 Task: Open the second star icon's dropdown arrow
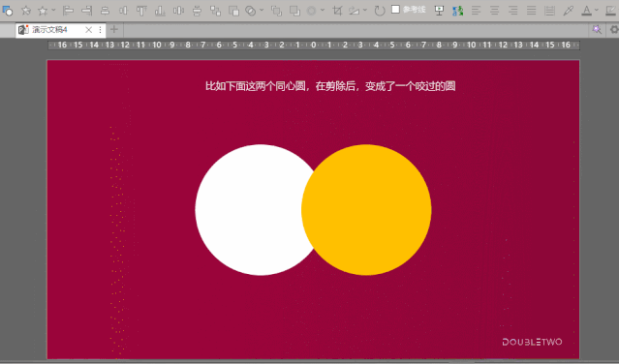(x=53, y=11)
